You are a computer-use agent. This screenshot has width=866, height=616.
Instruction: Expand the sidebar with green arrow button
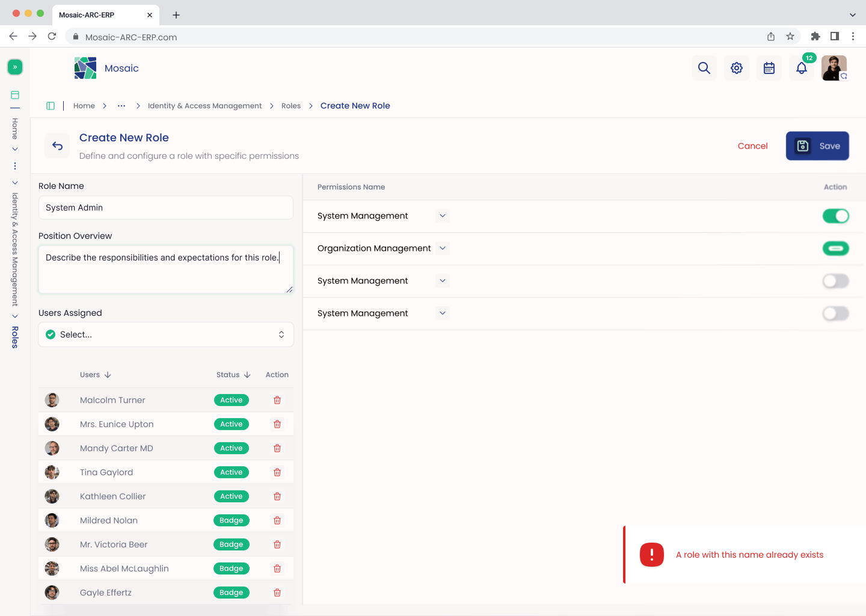pos(15,67)
